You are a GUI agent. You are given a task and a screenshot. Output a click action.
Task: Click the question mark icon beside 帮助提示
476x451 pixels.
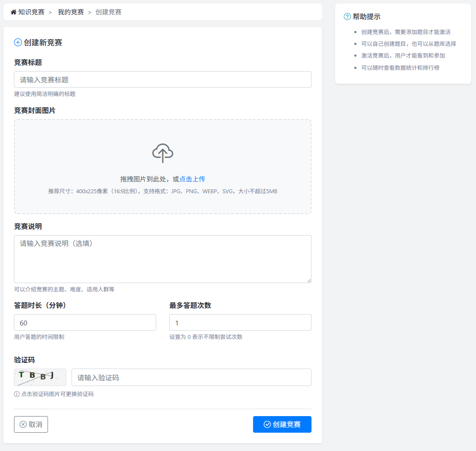tap(347, 17)
